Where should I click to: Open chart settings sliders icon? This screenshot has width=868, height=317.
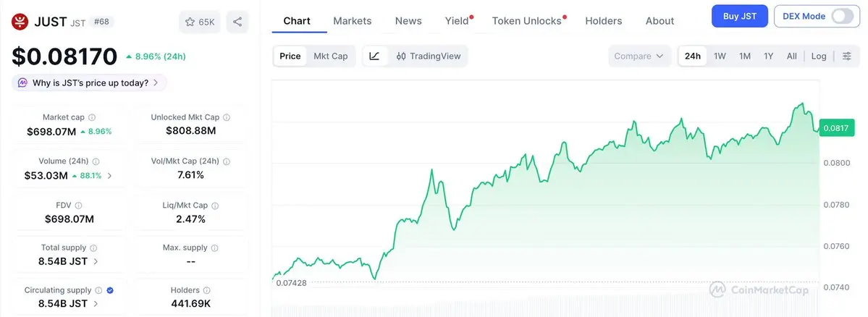[x=847, y=56]
